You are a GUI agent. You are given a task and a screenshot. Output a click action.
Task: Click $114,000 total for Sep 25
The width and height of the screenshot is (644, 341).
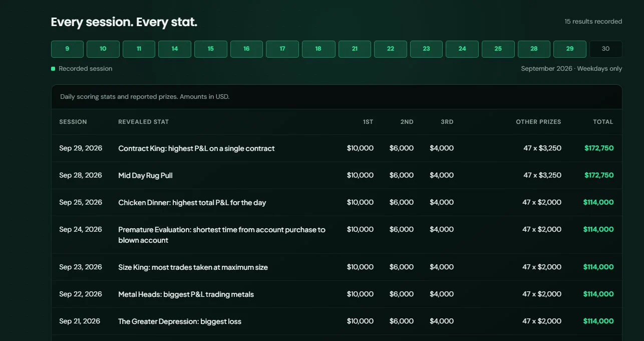(x=598, y=203)
